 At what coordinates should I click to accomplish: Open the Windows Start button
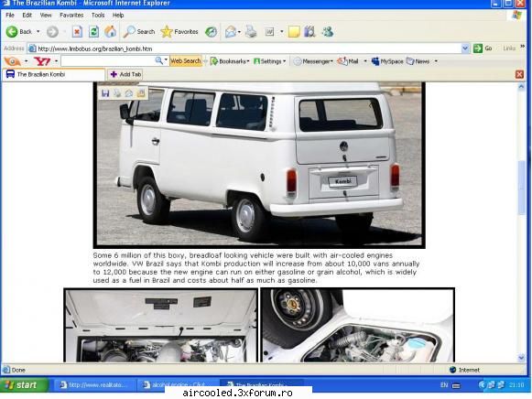[x=24, y=385]
